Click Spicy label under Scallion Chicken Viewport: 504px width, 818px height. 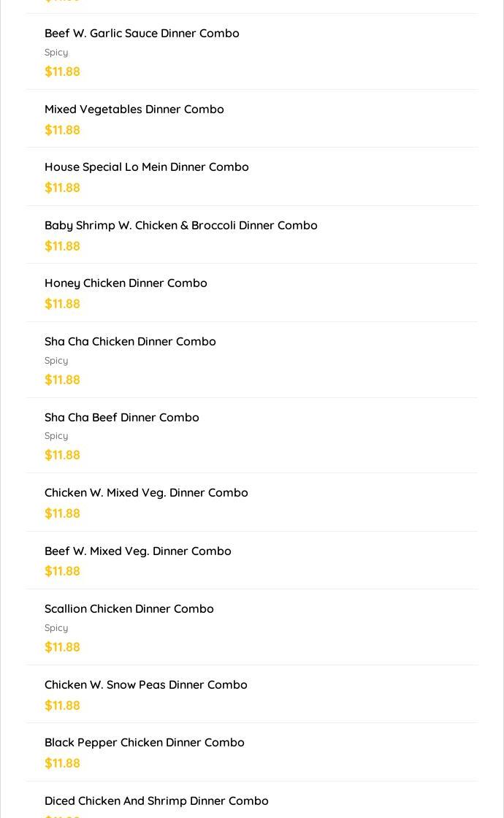(56, 628)
